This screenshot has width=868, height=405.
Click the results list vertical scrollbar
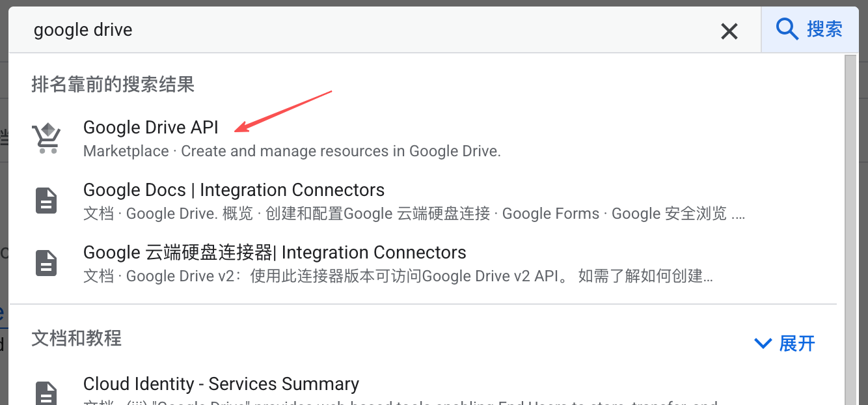[x=850, y=228]
